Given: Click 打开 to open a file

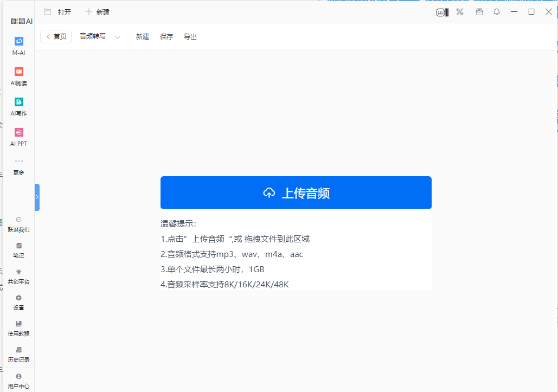Looking at the screenshot, I should coord(57,12).
